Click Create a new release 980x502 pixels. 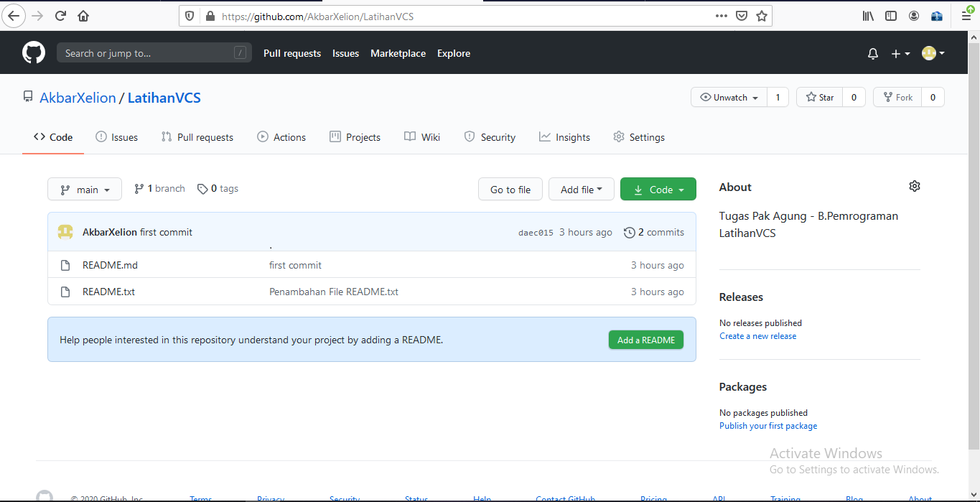click(x=757, y=336)
